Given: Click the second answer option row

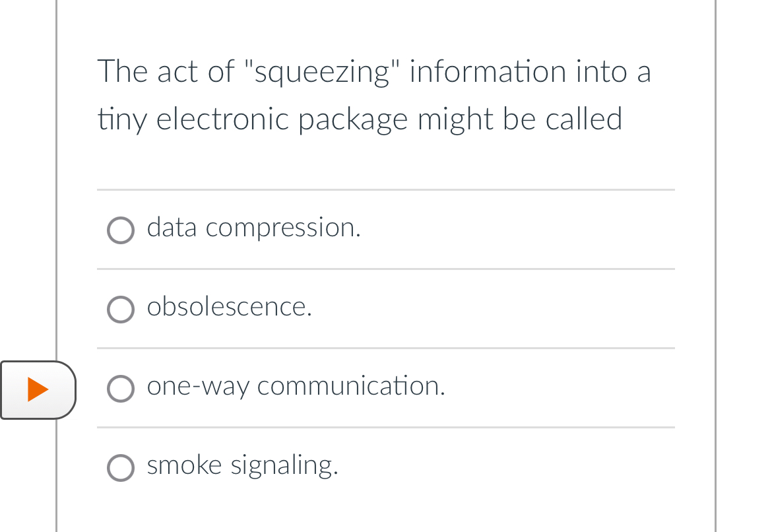Looking at the screenshot, I should coord(386,308).
